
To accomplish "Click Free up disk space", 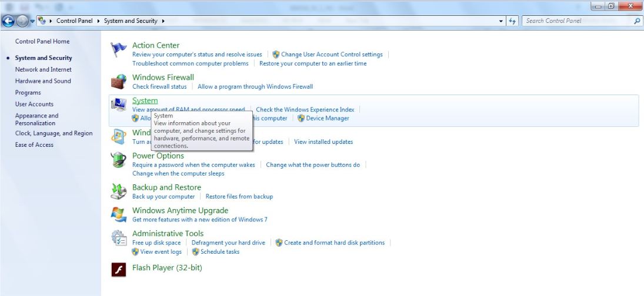I will tap(156, 243).
